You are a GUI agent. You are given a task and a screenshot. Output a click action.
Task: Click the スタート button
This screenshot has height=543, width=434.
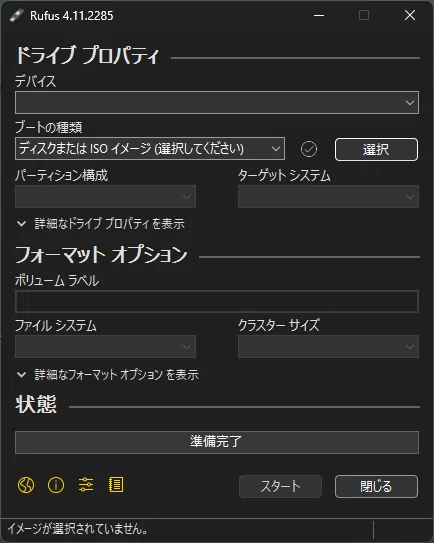pos(280,487)
